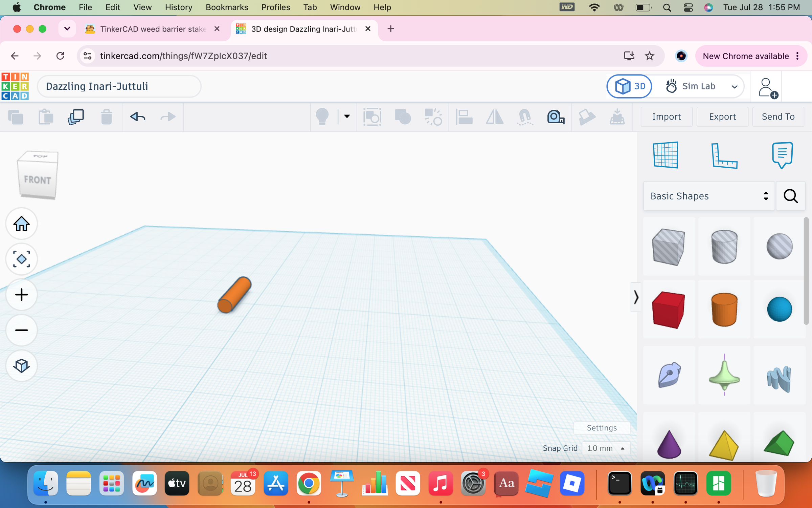Collapse the shapes panel chevron
This screenshot has width=812, height=508.
coord(636,297)
